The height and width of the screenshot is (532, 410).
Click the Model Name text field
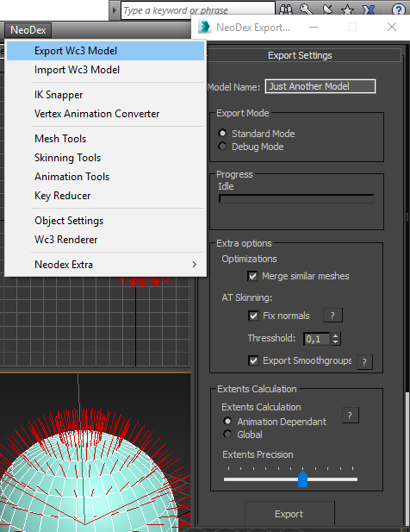(x=320, y=86)
